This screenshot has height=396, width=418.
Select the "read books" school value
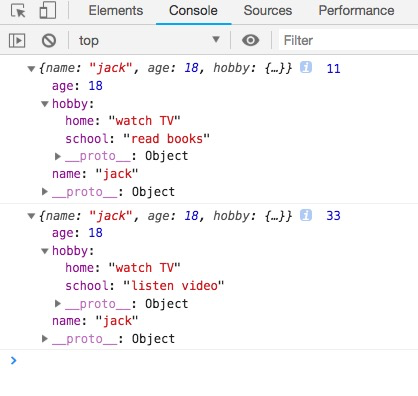[167, 139]
